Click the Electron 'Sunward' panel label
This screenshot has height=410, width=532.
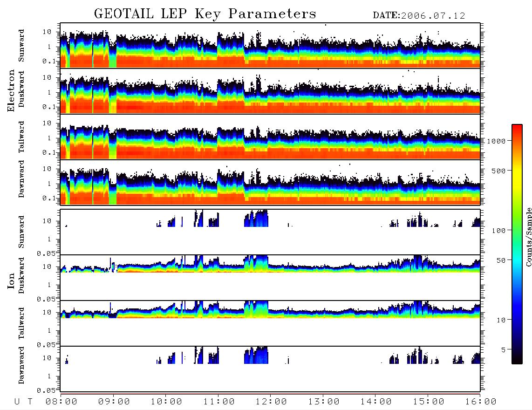pos(21,46)
